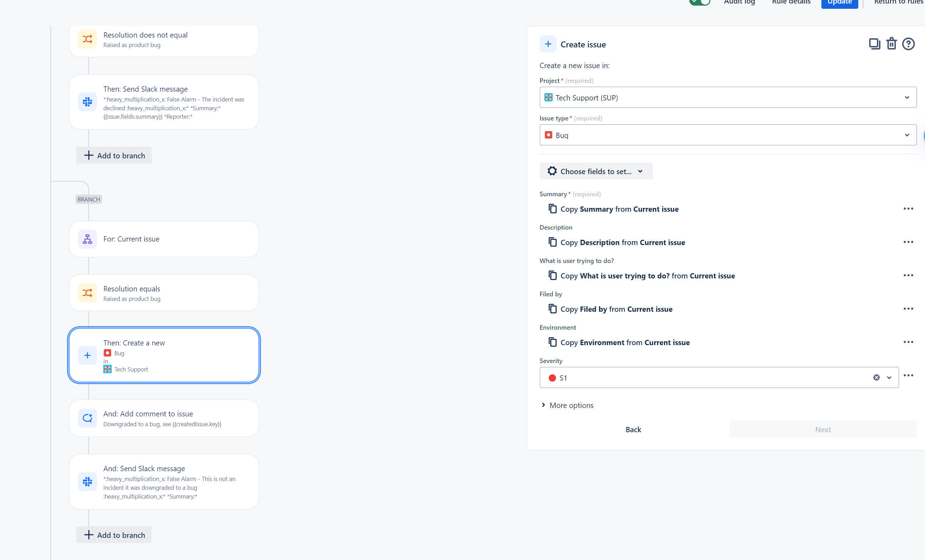Open the Severity dropdown showing S1

pyautogui.click(x=719, y=377)
